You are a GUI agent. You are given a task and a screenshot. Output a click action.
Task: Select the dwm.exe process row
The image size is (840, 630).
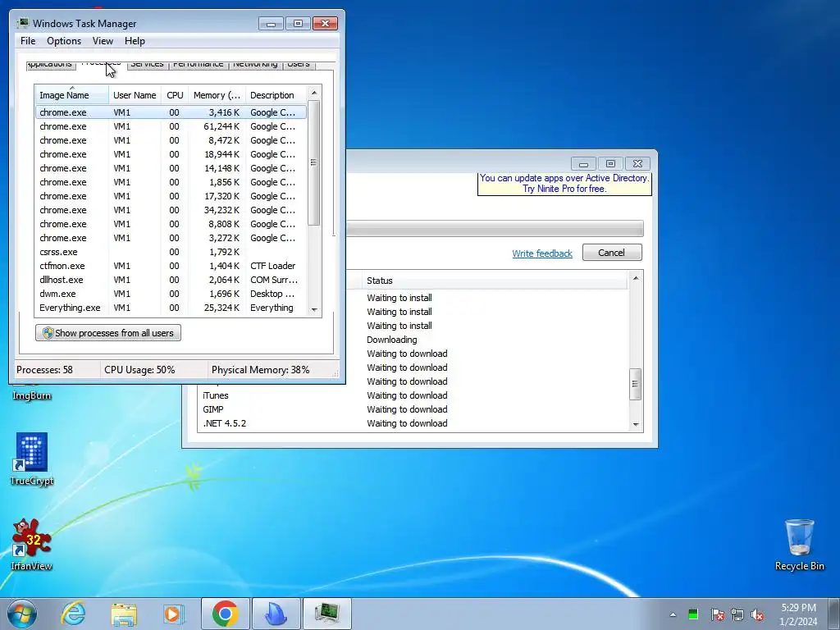[171, 294]
